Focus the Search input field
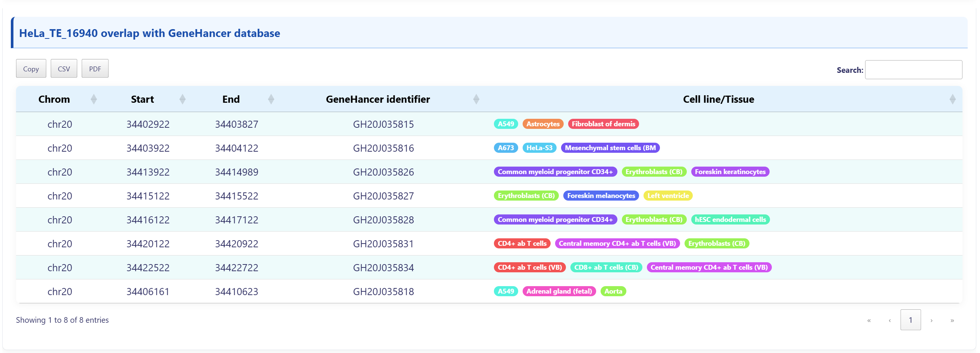The width and height of the screenshot is (980, 353). [x=913, y=70]
